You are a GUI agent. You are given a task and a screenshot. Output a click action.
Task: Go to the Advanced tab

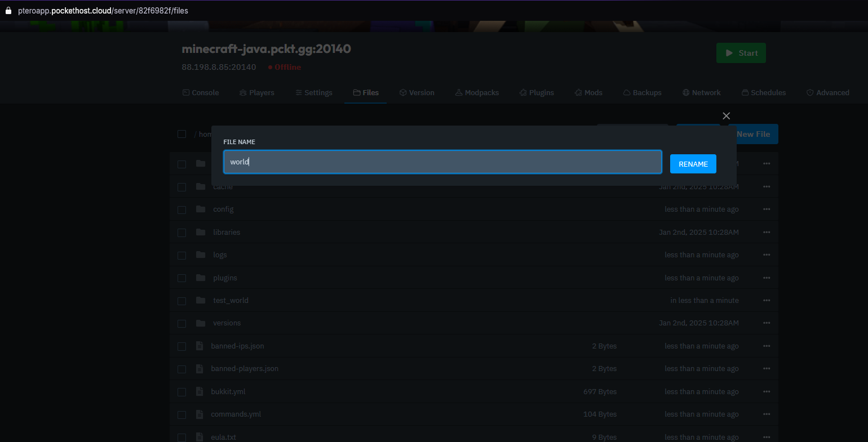coord(828,92)
